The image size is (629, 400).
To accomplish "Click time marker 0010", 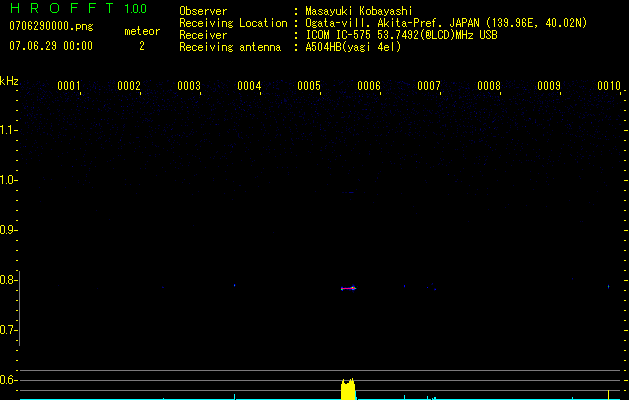I will coord(609,86).
